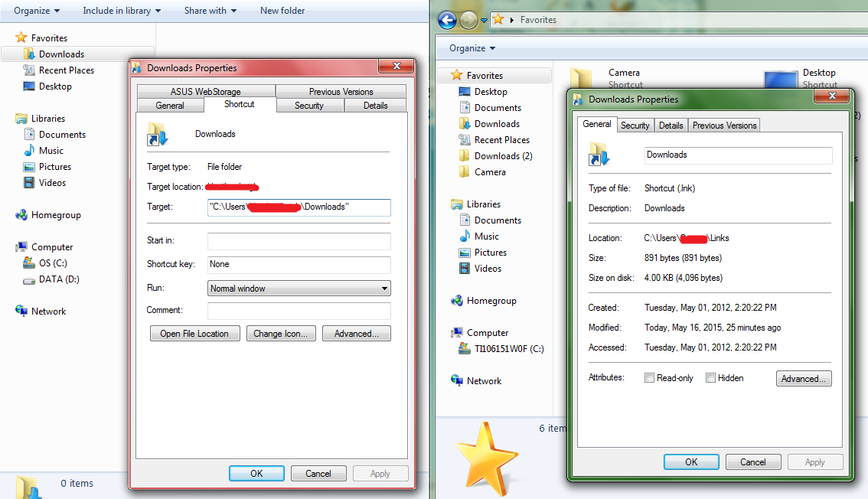Image resolution: width=868 pixels, height=499 pixels.
Task: Click the Shortcut key field
Action: (x=299, y=265)
